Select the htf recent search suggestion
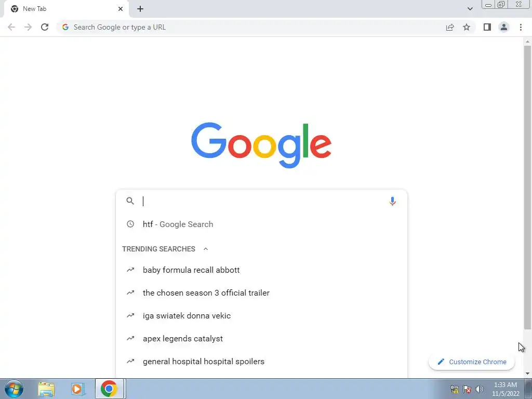Viewport: 532px width, 399px height. coord(261,224)
